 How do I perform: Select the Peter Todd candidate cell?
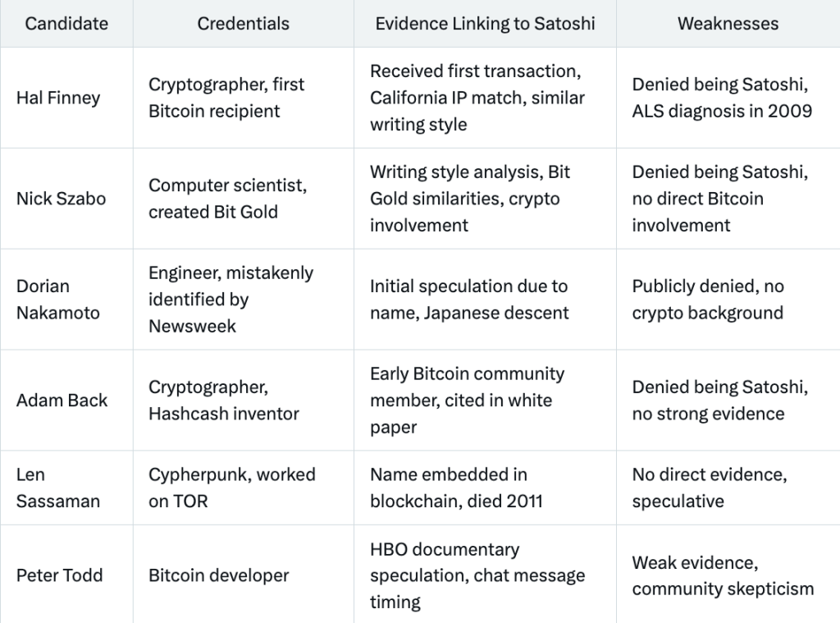pyautogui.click(x=60, y=575)
